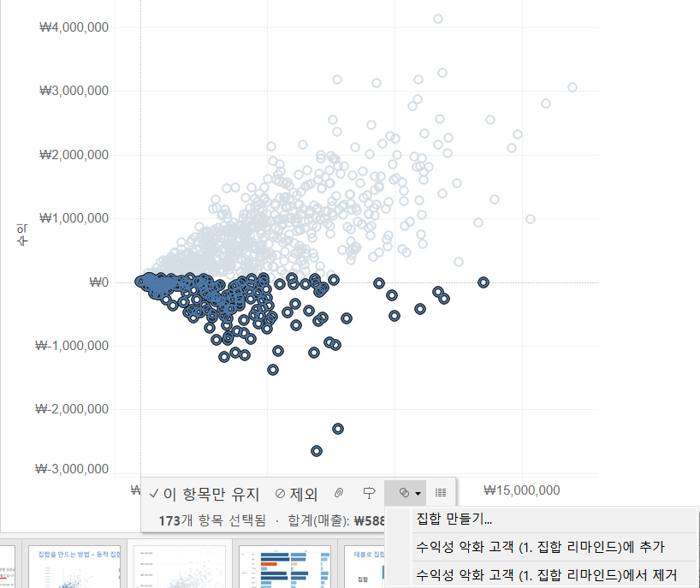Screen dimensions: 700x588
Task: Choose '수익성 악화 고객 (1. 집합 리마인드)에 추가'
Action: (540, 547)
